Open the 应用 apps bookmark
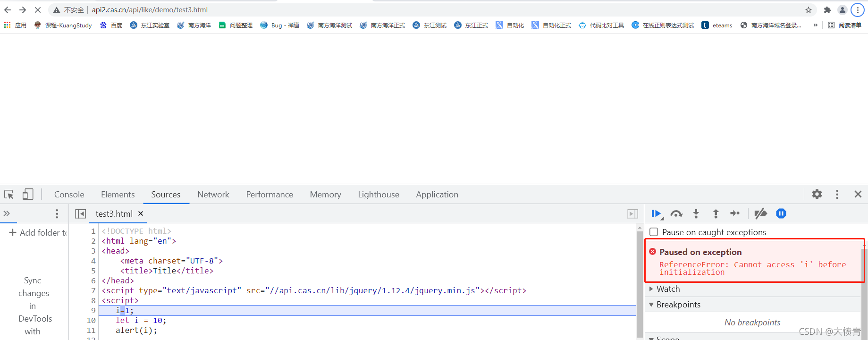The height and width of the screenshot is (340, 868). click(x=15, y=25)
